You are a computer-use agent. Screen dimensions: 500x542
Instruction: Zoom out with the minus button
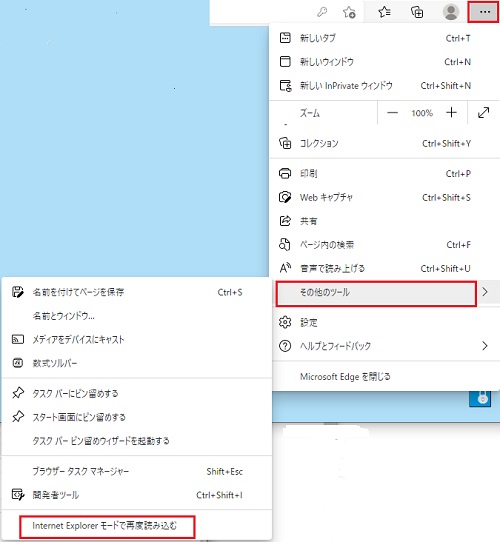point(392,113)
